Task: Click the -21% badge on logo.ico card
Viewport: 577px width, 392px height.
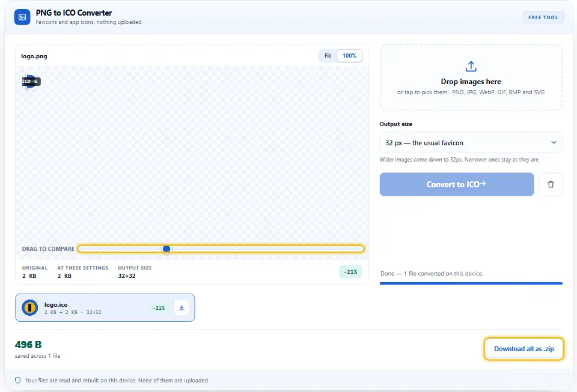Action: click(159, 308)
